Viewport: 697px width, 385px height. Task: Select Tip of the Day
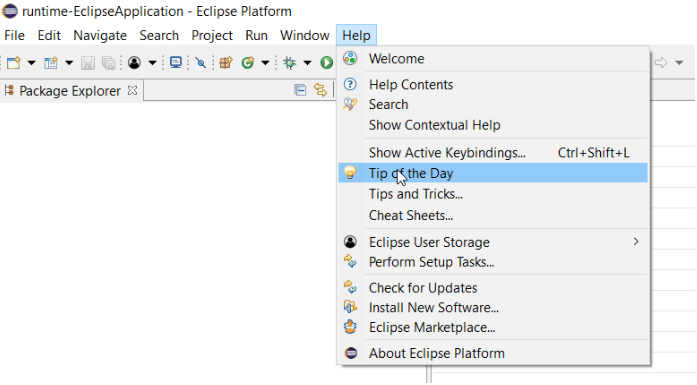[493, 173]
